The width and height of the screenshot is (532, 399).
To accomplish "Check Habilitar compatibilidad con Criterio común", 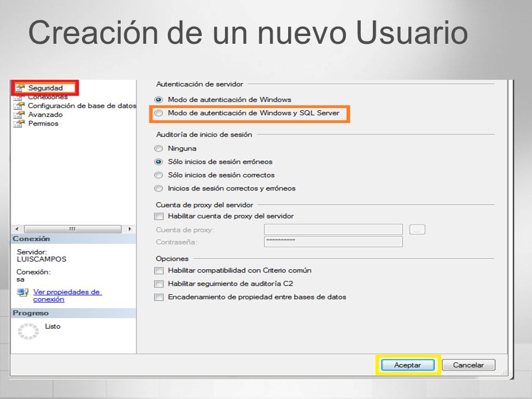I will pyautogui.click(x=159, y=270).
